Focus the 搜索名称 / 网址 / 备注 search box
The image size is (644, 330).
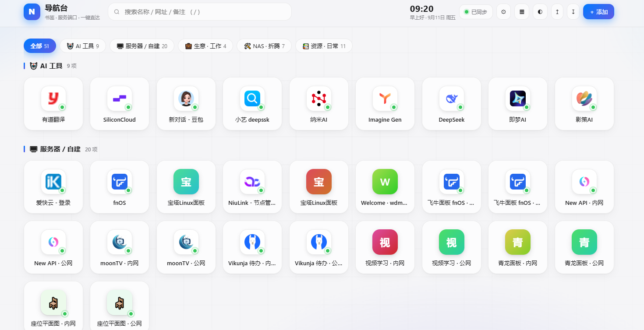[200, 12]
